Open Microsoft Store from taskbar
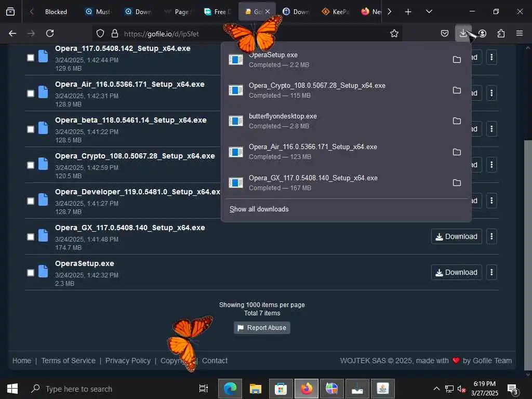 (x=281, y=389)
